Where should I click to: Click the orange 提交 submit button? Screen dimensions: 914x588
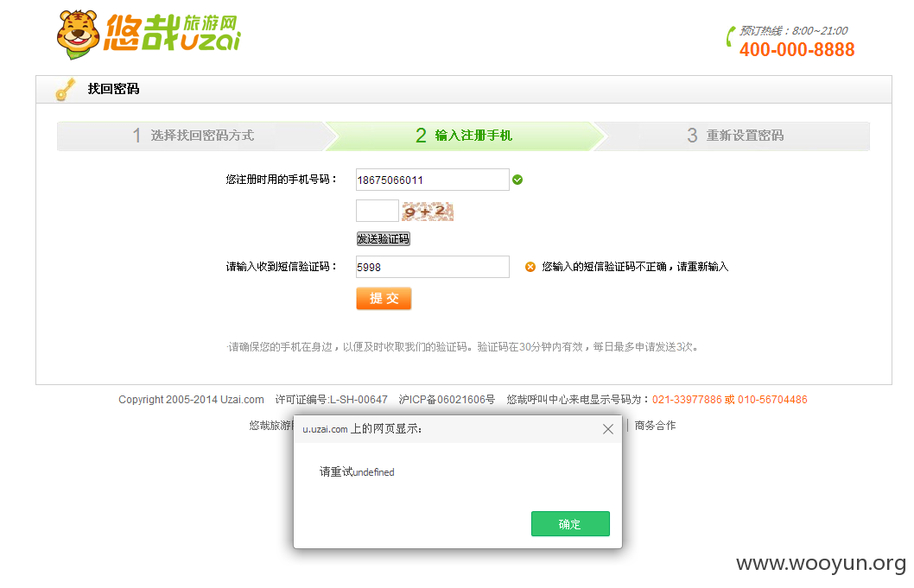[x=384, y=299]
